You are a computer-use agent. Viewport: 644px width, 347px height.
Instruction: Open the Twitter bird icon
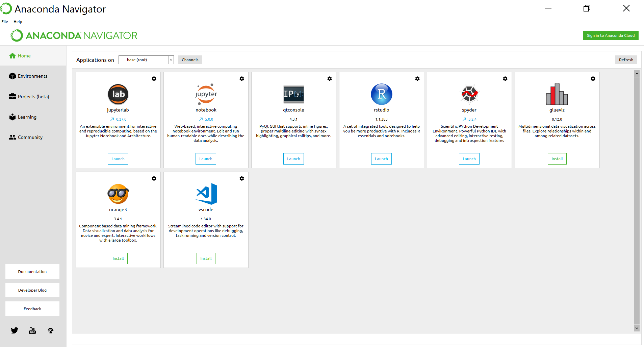(x=15, y=330)
